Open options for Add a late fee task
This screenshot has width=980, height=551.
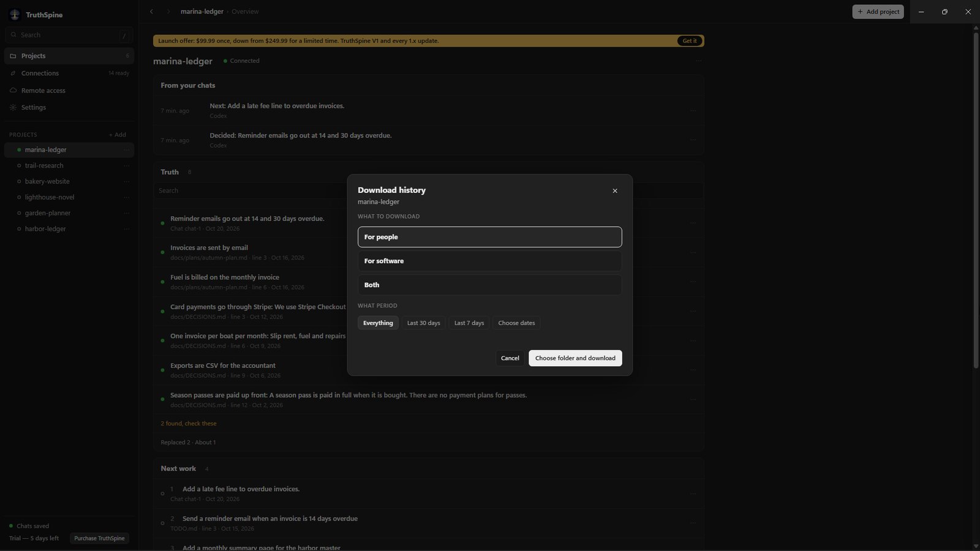click(x=693, y=493)
